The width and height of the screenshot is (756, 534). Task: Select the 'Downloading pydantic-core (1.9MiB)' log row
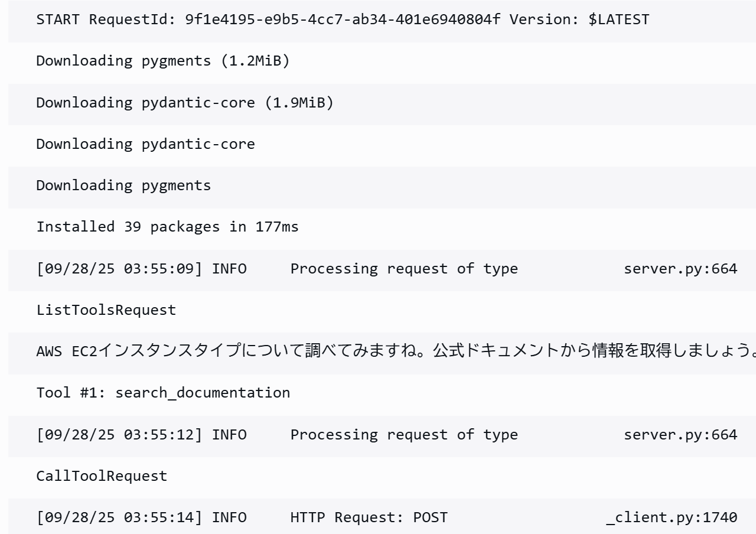point(185,103)
